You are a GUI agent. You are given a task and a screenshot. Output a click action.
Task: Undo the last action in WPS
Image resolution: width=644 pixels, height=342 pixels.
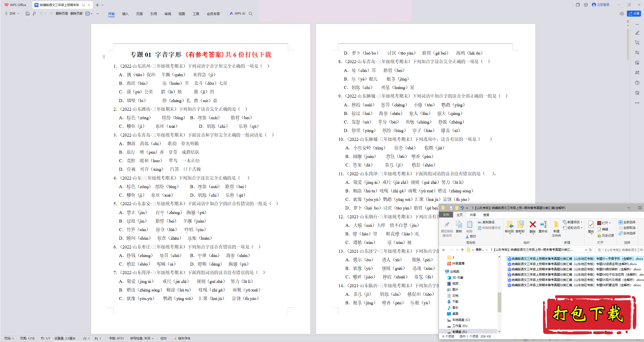(x=41, y=14)
